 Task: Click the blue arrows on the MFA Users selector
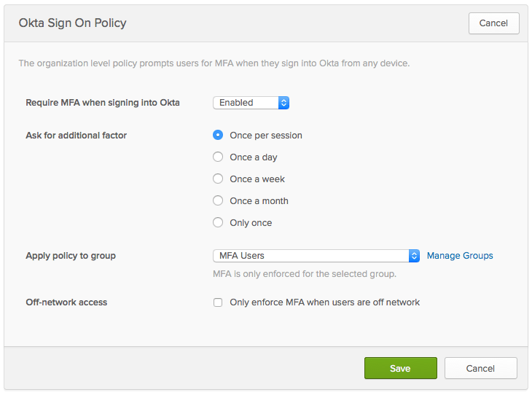tap(415, 256)
